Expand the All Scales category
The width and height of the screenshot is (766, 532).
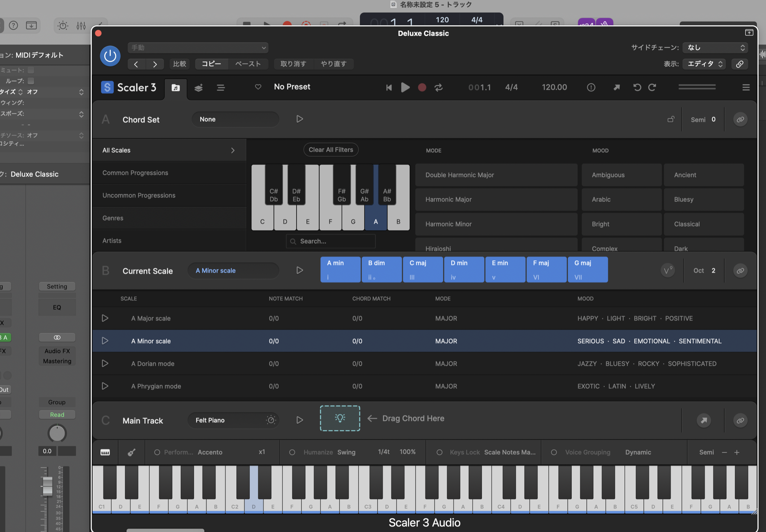[169, 150]
